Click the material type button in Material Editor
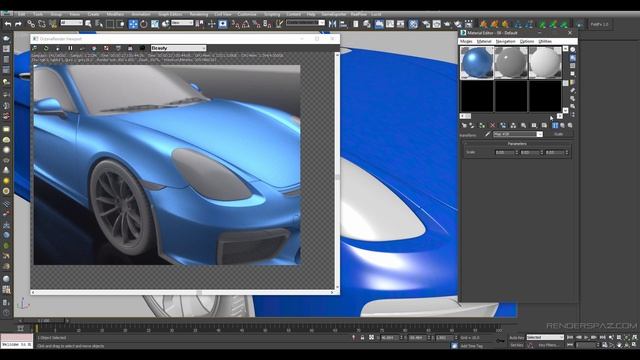Viewport: 640px width, 360px height. 558,134
